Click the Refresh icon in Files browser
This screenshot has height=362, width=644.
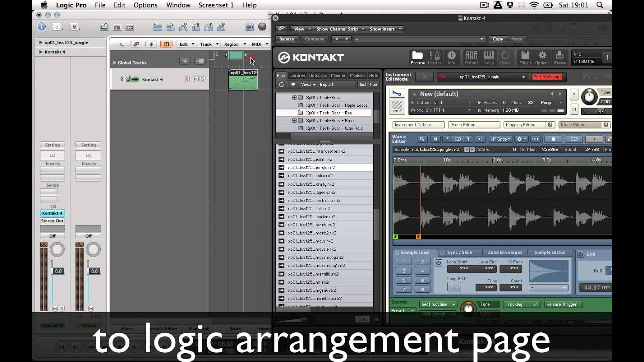(x=281, y=85)
